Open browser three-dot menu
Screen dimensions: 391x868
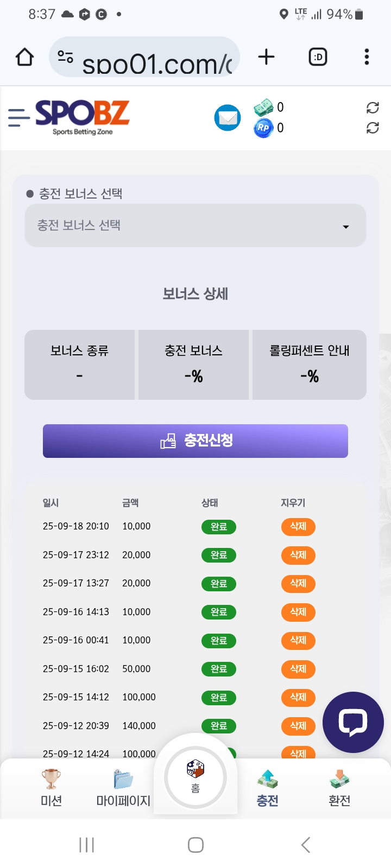tap(367, 57)
